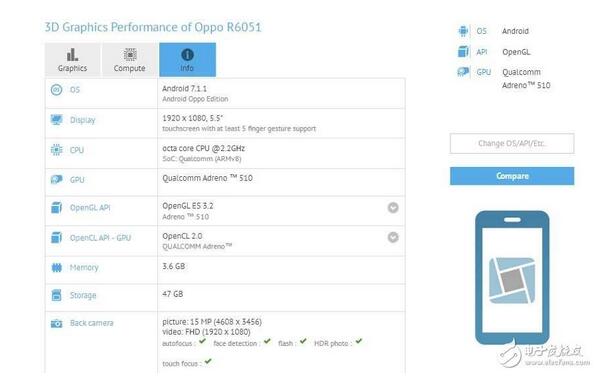This screenshot has width=603, height=381.
Task: Click SoC: Qualcomm (ARMv8) subtext
Action: coord(202,159)
